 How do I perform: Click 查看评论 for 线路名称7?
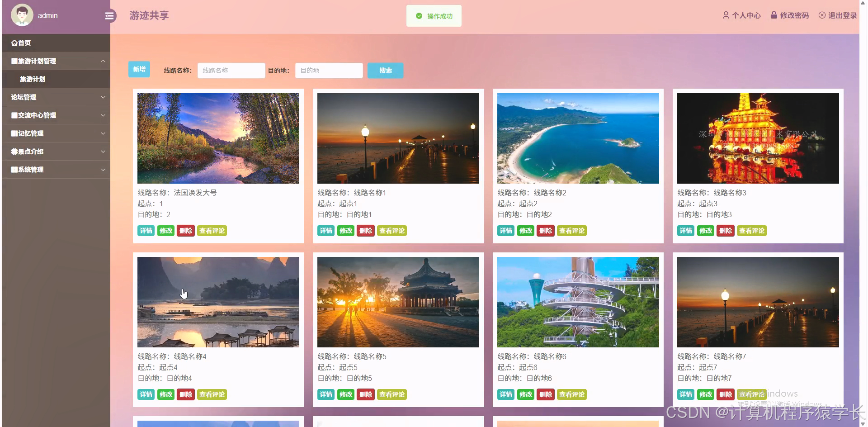(x=752, y=394)
